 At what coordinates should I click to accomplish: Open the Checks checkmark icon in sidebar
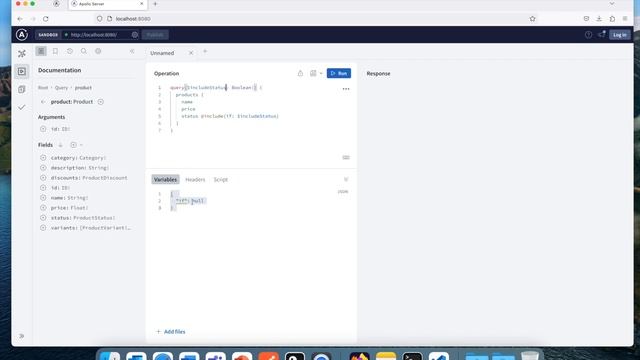coord(22,107)
